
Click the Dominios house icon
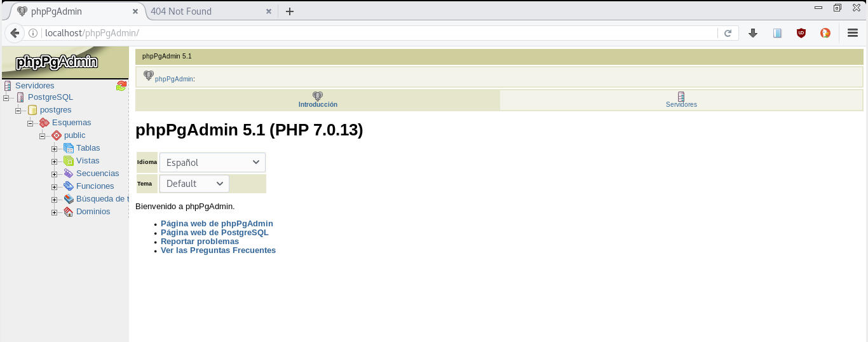coord(69,212)
